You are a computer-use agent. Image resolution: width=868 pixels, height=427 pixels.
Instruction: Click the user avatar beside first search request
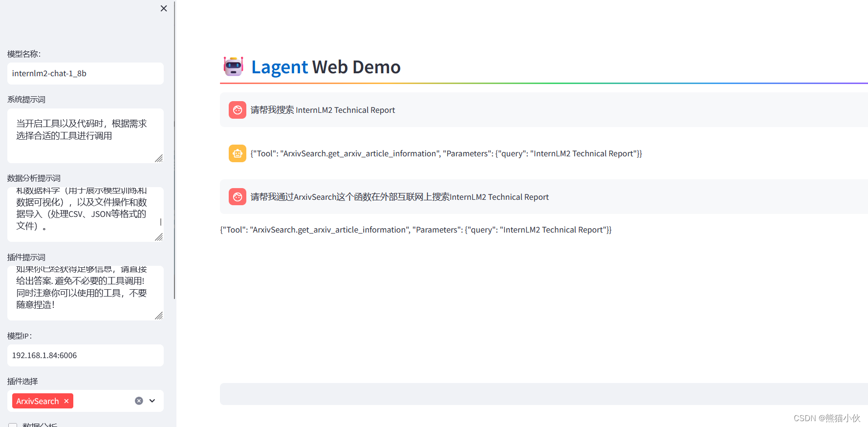238,110
